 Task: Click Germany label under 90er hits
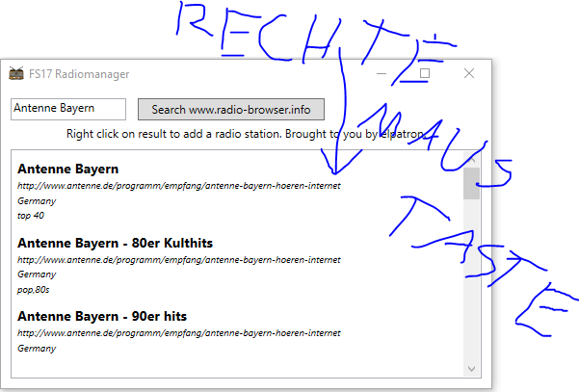click(37, 349)
